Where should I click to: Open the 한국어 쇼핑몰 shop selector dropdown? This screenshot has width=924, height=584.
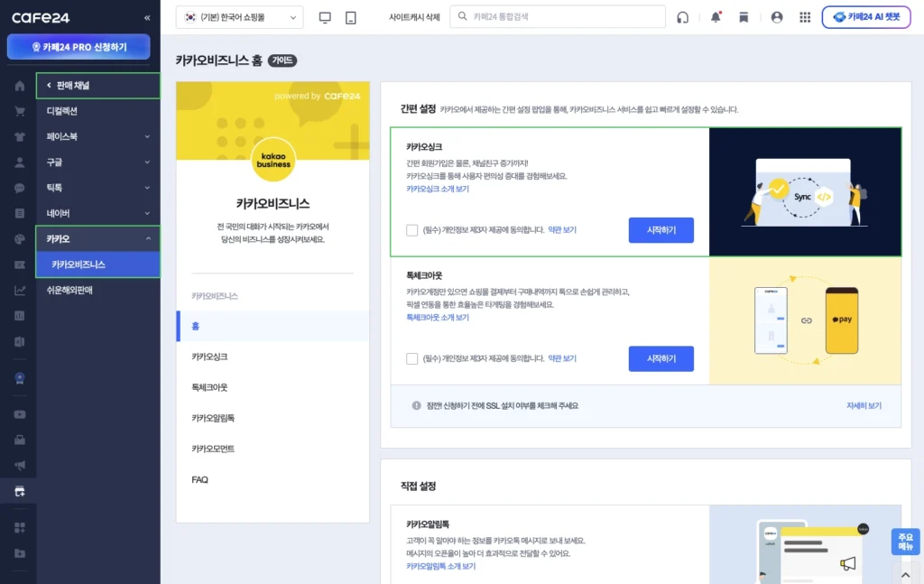click(239, 17)
